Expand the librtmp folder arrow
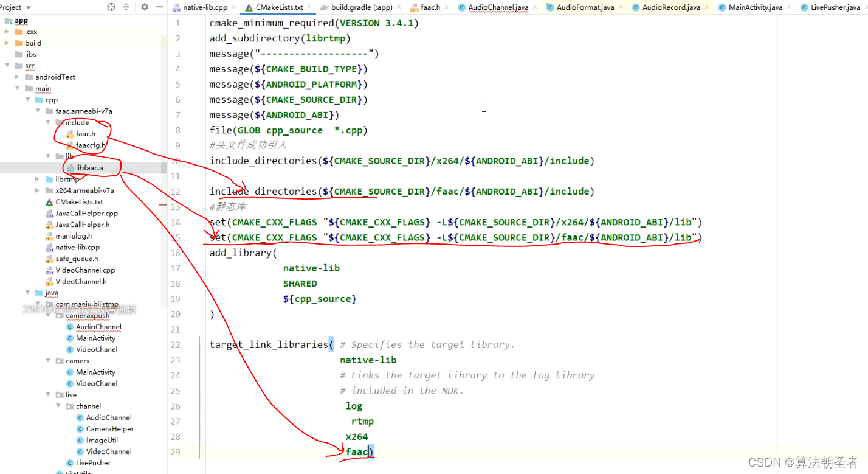This screenshot has height=474, width=868. point(38,179)
